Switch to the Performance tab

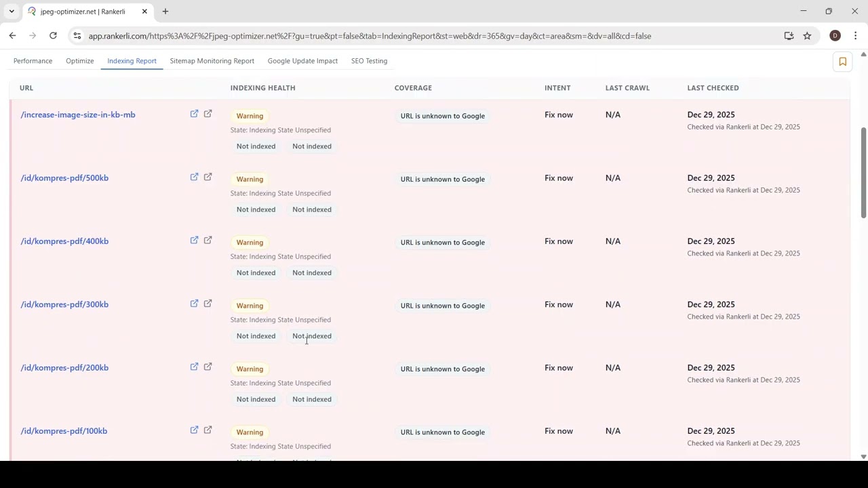[33, 61]
